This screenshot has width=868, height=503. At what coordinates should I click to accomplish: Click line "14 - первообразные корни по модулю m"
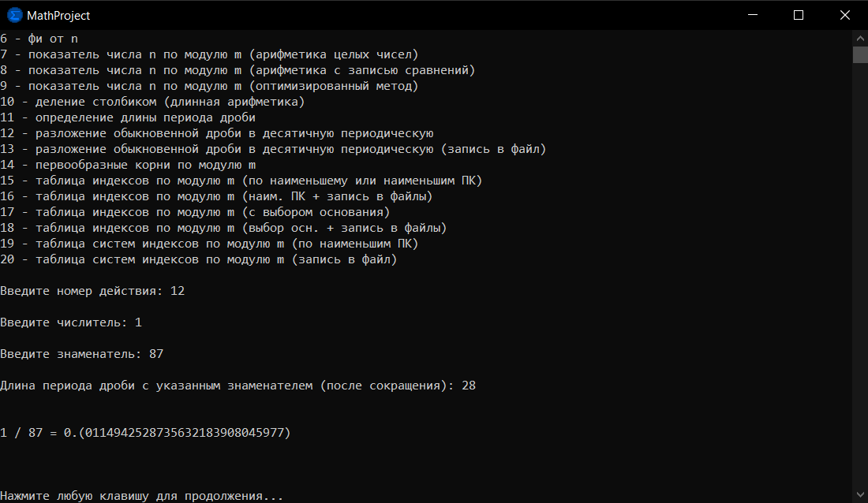(128, 165)
